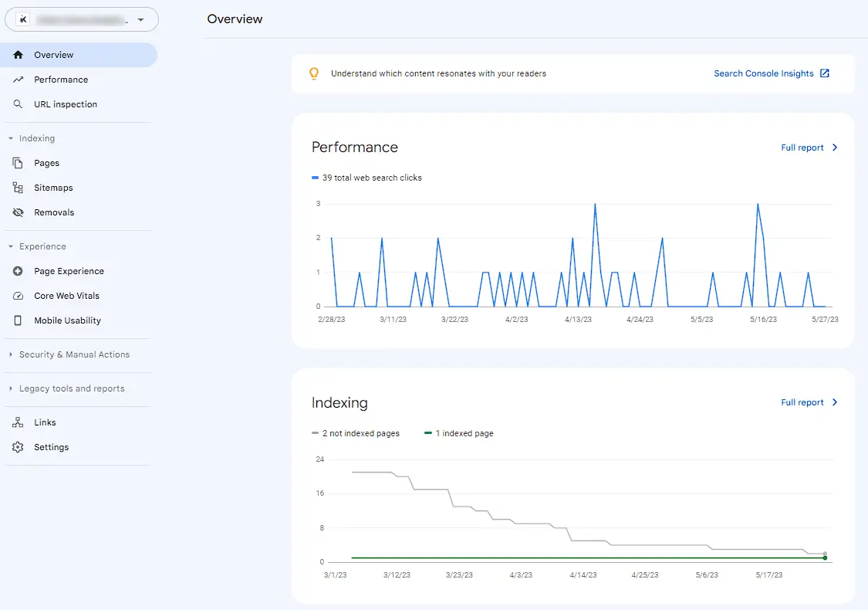Click the Removals crossed-eye icon
The width and height of the screenshot is (868, 610).
click(19, 212)
